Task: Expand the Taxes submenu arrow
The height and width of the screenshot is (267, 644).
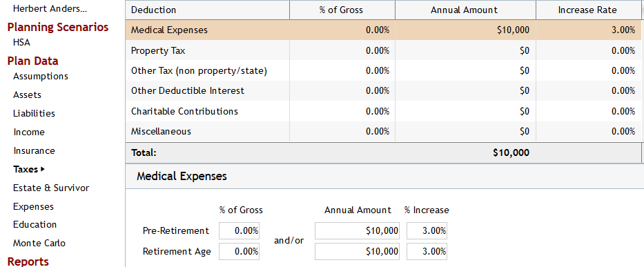Action: [x=42, y=169]
